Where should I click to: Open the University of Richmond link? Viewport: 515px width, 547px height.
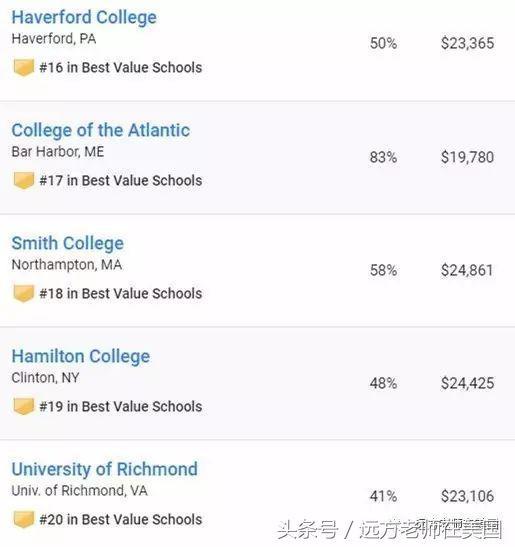tap(105, 469)
